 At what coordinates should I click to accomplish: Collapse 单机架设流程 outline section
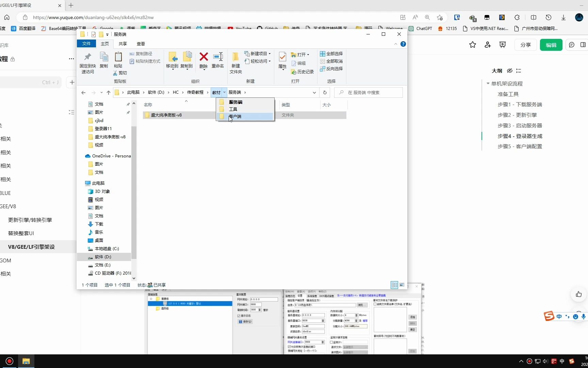[x=488, y=83]
